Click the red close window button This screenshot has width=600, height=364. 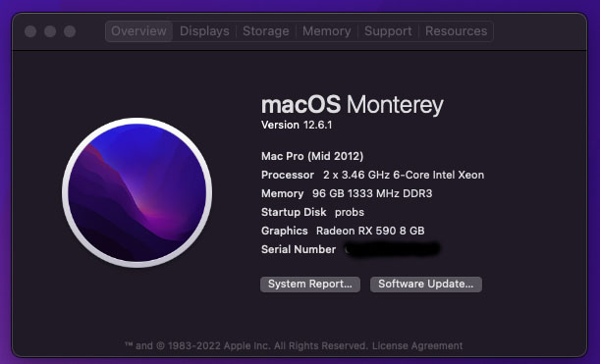30,31
